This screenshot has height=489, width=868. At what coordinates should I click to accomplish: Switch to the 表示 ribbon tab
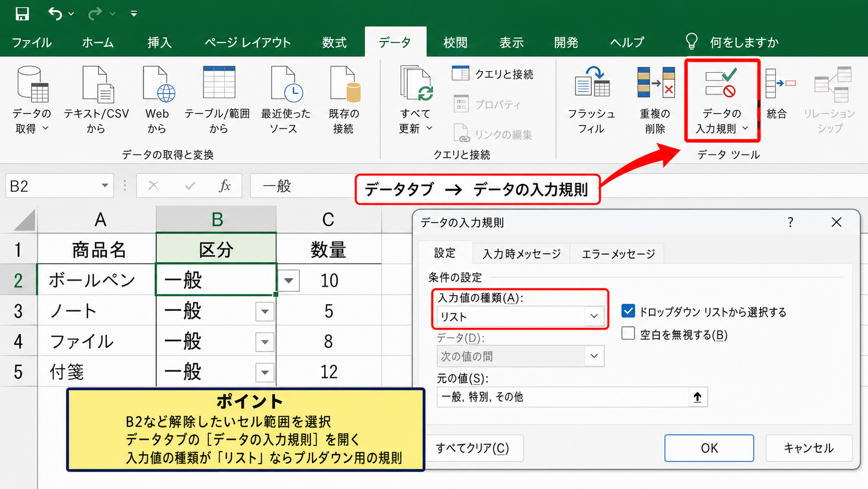tap(511, 42)
